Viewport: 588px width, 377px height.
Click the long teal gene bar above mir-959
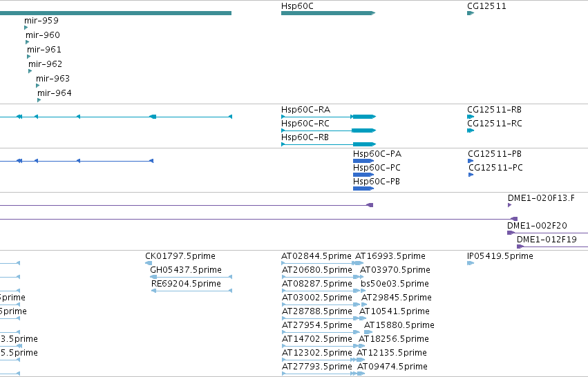pyautogui.click(x=115, y=13)
